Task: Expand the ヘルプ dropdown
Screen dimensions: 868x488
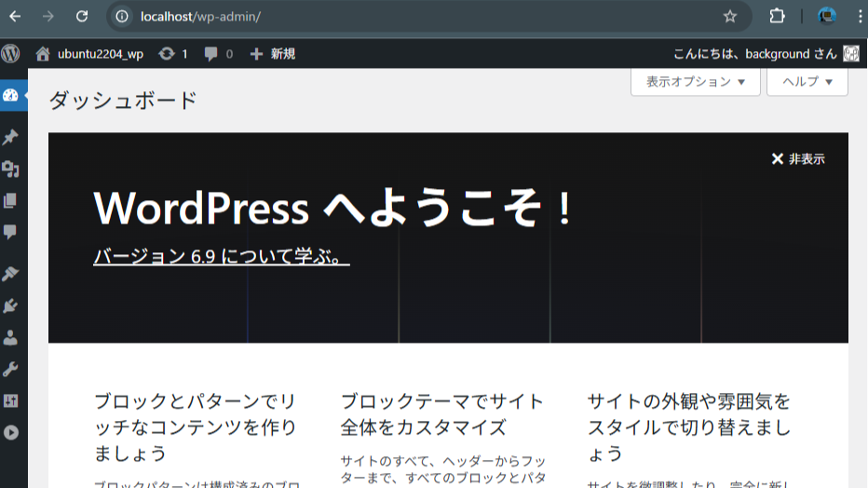Action: [807, 82]
